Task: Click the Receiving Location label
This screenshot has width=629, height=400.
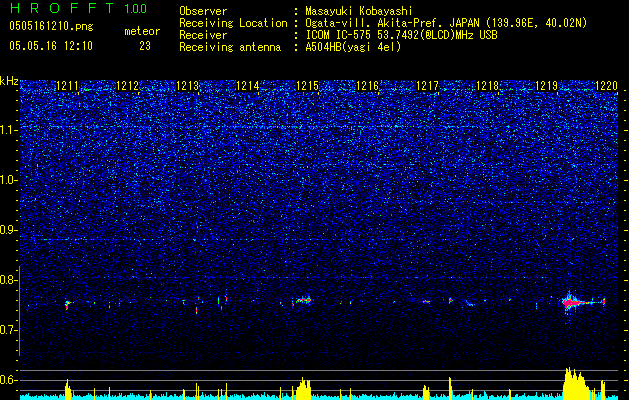Action: coord(233,23)
